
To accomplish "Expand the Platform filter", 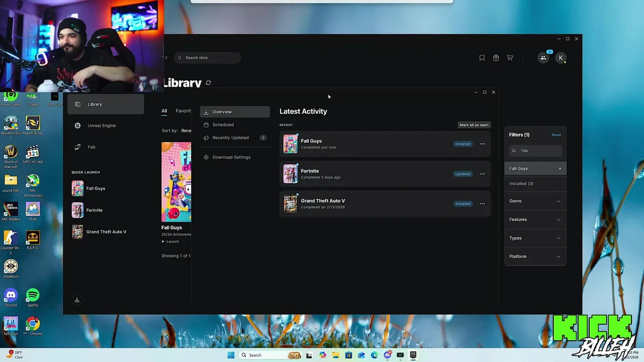I will coord(535,257).
